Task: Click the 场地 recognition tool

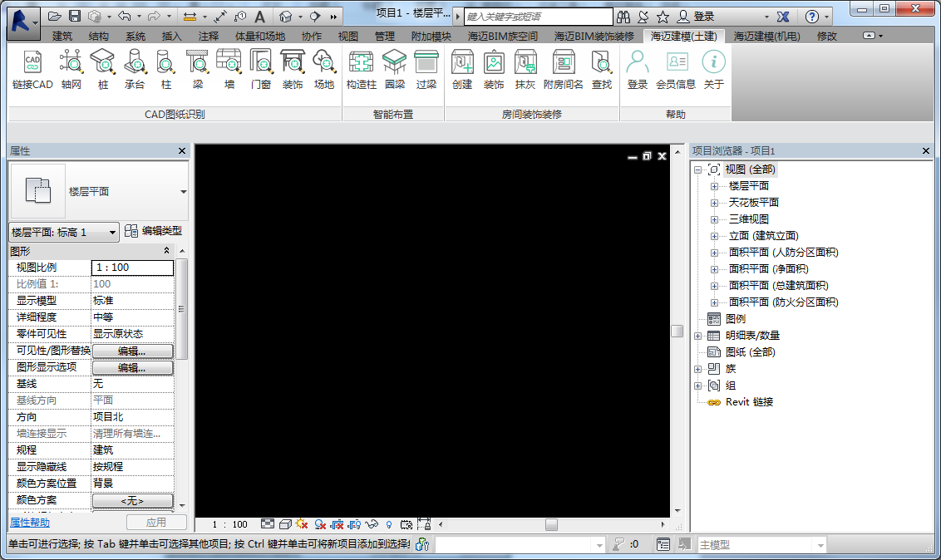Action: click(x=324, y=70)
